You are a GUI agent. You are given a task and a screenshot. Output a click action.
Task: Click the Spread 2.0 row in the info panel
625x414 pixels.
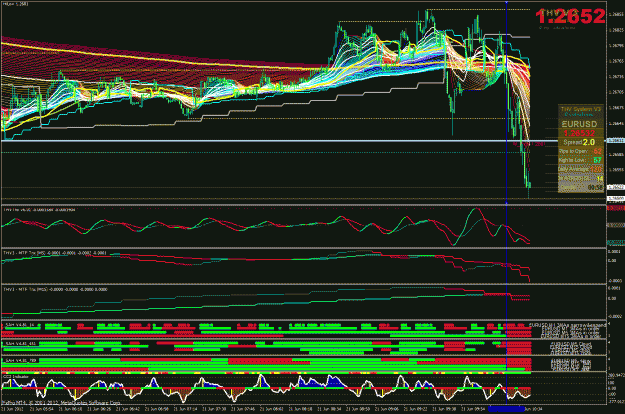pos(579,142)
